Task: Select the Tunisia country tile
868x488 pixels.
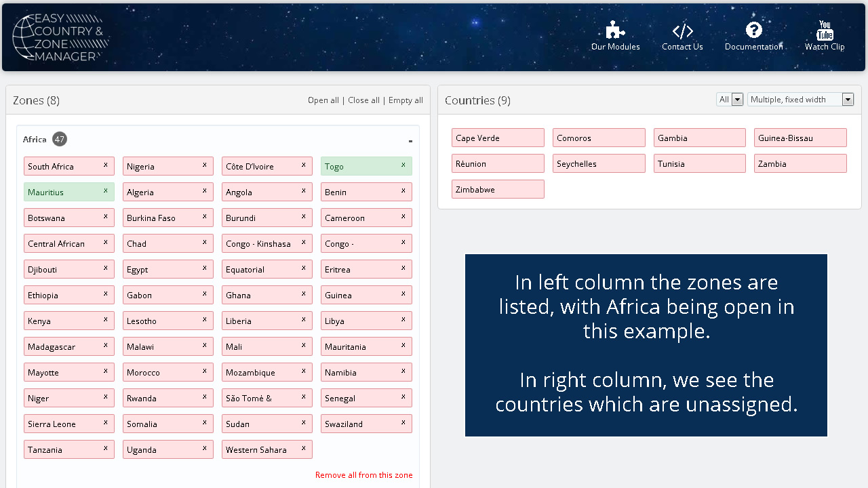Action: pos(700,163)
